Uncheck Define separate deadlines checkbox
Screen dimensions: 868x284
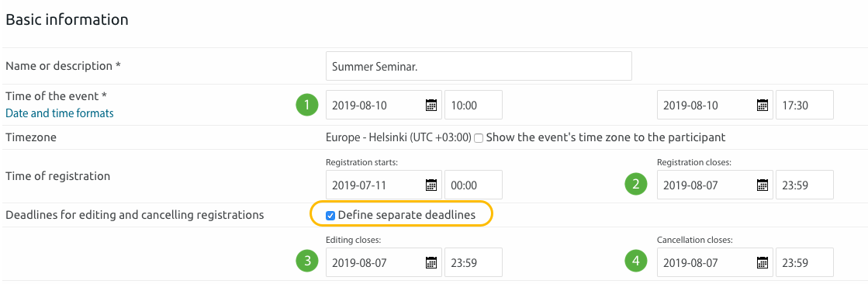tap(330, 216)
